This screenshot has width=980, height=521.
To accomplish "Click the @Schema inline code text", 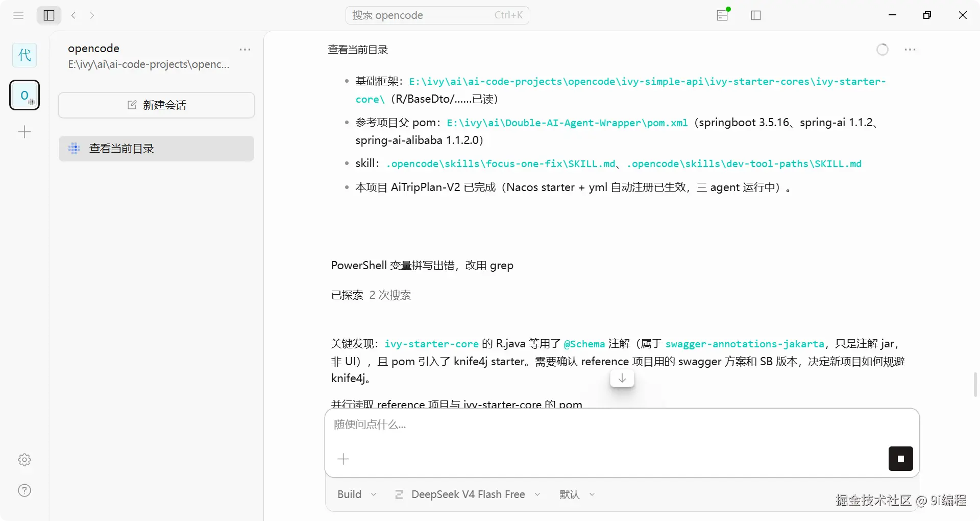I will tap(584, 344).
